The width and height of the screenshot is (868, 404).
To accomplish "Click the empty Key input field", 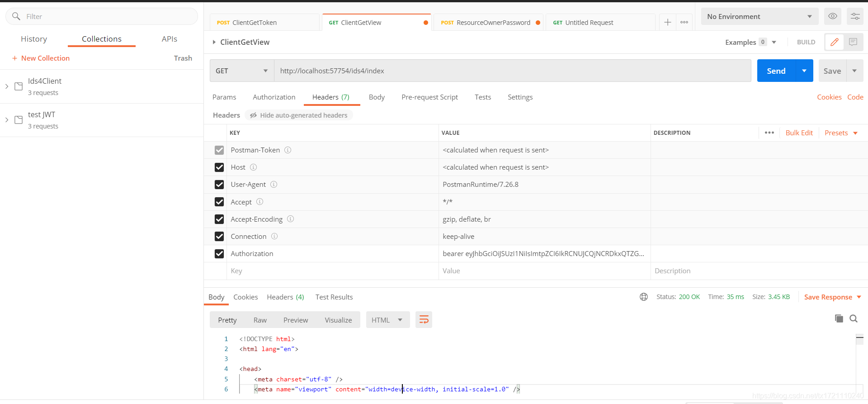I will 332,271.
